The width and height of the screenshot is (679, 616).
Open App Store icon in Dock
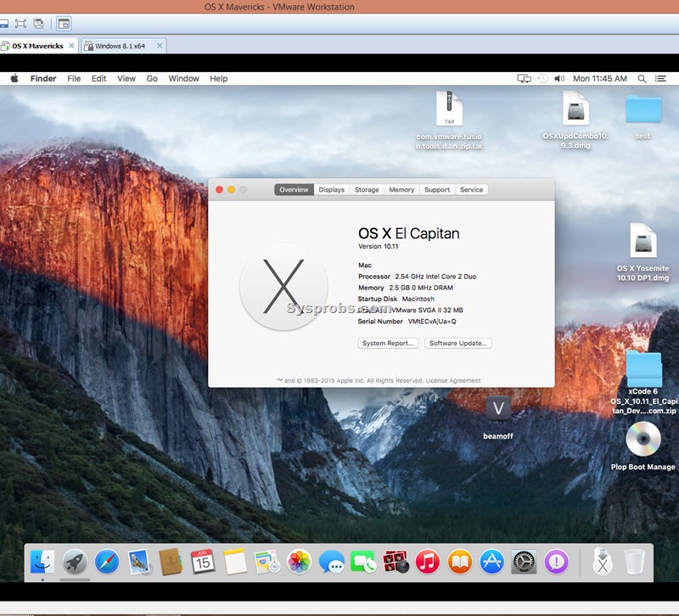[492, 562]
